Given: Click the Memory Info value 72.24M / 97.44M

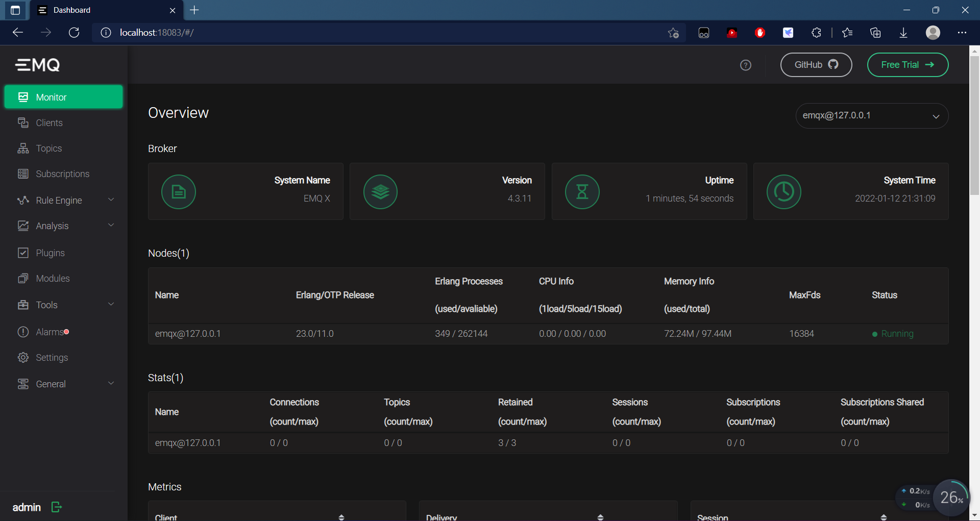Looking at the screenshot, I should tap(698, 334).
